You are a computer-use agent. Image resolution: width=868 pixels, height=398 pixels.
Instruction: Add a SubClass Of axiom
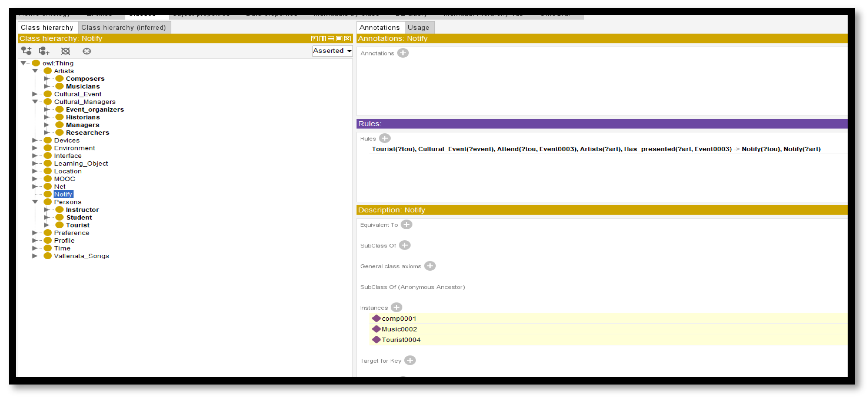(x=405, y=245)
